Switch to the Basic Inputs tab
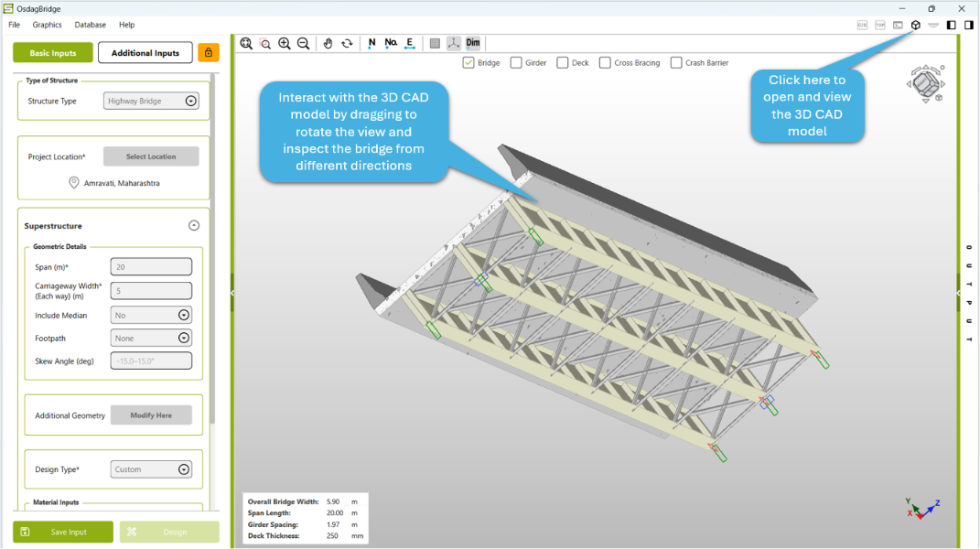Viewport: 980px width, 549px height. click(53, 52)
